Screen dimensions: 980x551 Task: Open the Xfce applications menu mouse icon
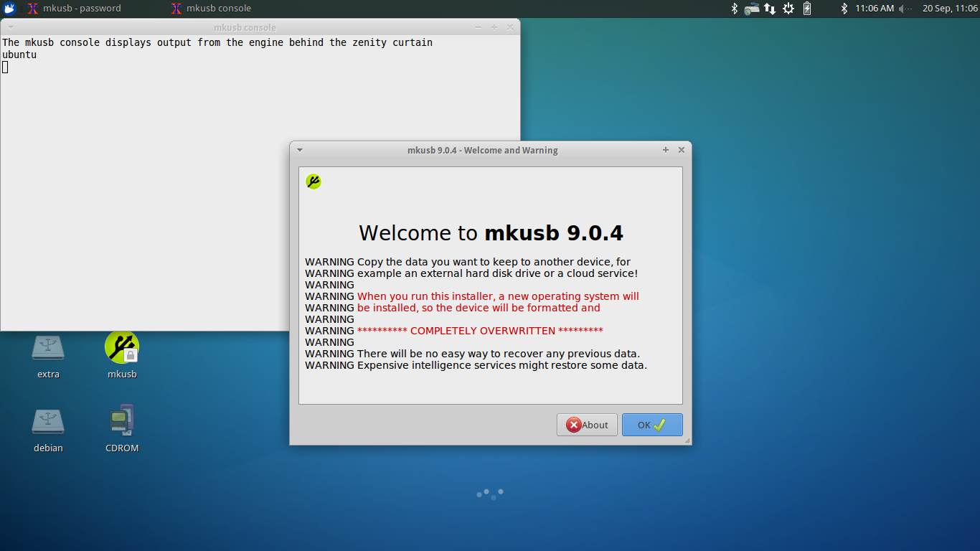click(x=10, y=9)
